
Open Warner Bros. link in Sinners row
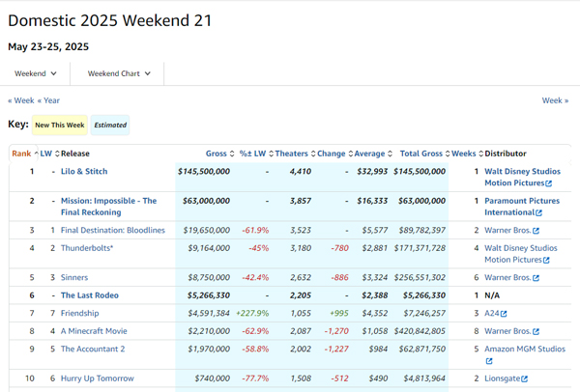[507, 277]
